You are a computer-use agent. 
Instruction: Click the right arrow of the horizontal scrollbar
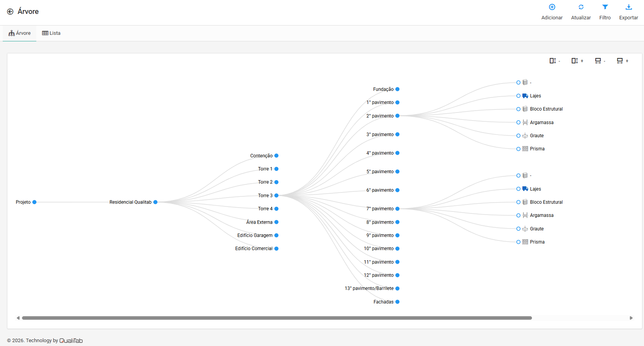631,318
